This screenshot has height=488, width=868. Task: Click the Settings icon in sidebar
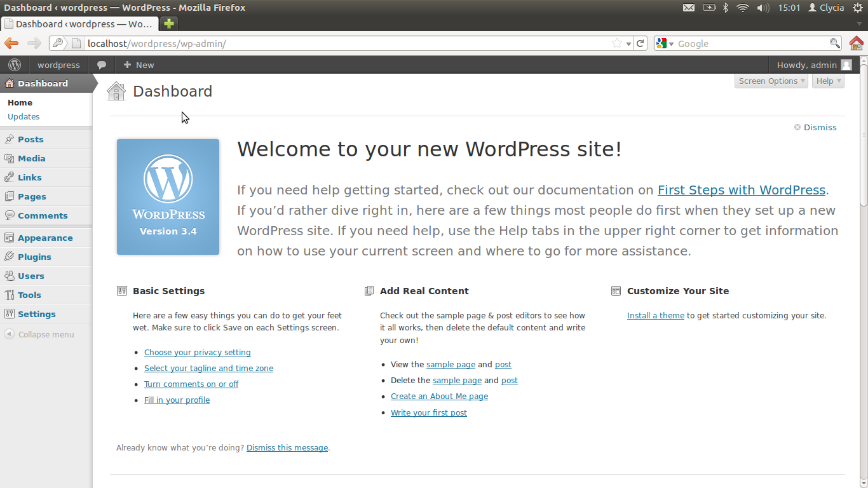[9, 314]
